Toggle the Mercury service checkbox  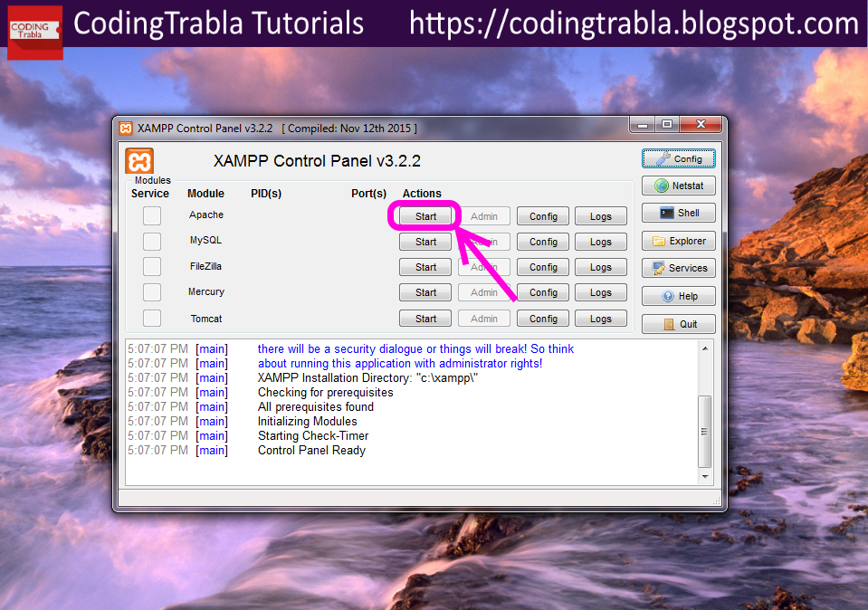click(x=152, y=292)
